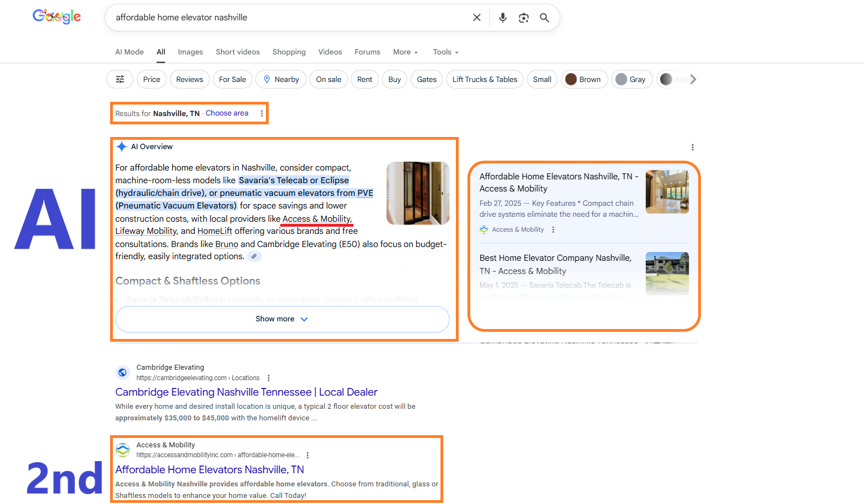Toggle the Nearby filter chip
This screenshot has height=504, width=865.
[281, 79]
